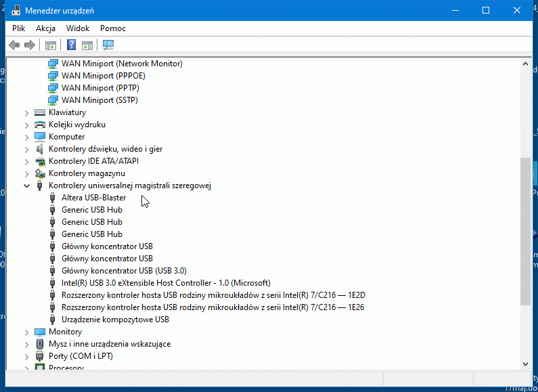This screenshot has width=538, height=392.
Task: Open the Akcja menu
Action: point(45,28)
